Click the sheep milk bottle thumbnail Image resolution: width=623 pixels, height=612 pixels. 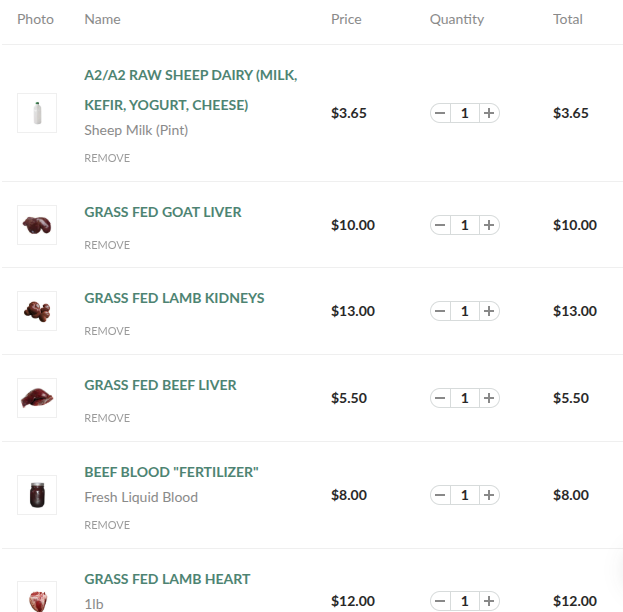(x=37, y=113)
